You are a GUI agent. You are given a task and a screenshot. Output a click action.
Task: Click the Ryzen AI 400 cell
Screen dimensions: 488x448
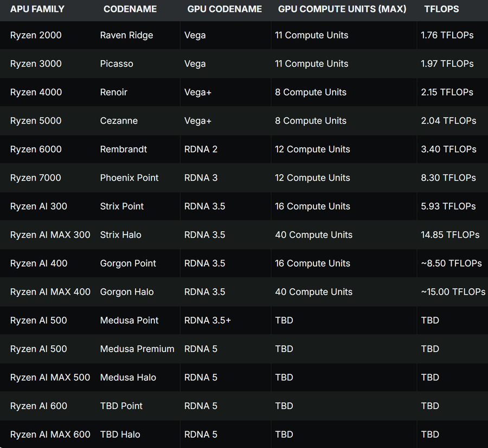tap(38, 263)
